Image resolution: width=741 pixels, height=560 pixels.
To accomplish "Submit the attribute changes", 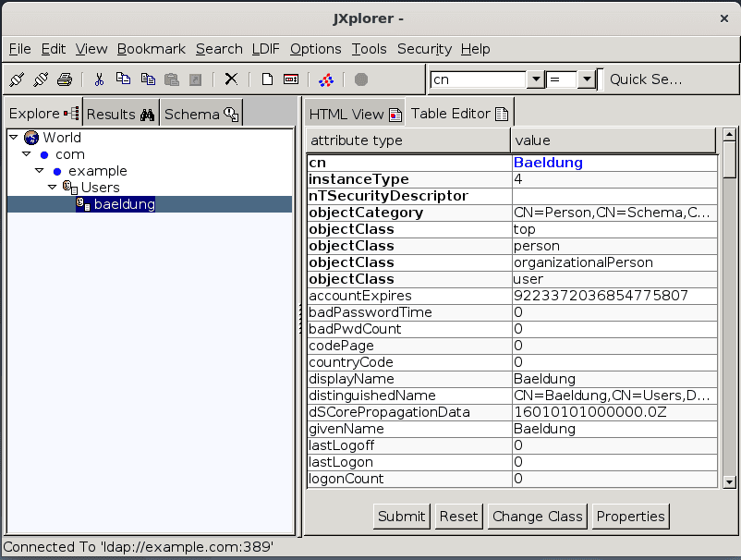I will coord(400,517).
